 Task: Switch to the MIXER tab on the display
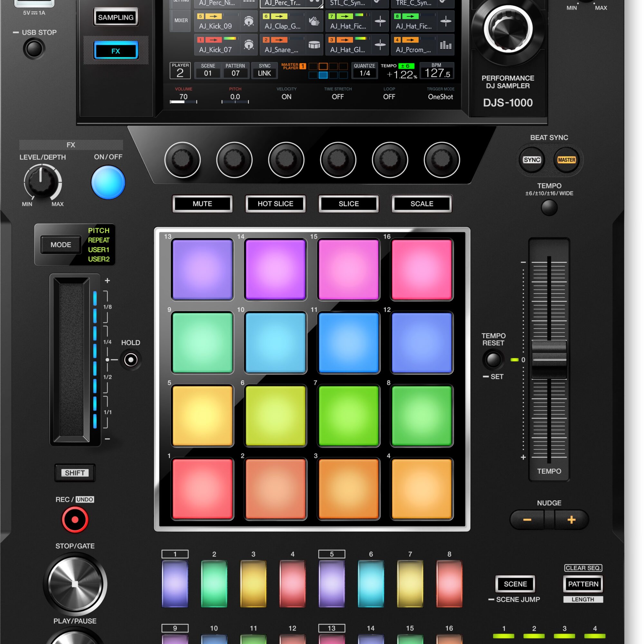[180, 20]
